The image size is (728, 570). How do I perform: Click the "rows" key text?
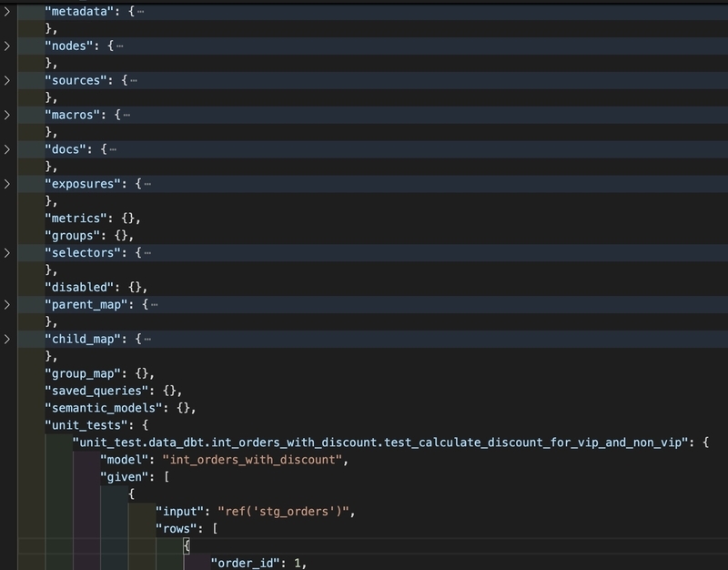point(177,529)
